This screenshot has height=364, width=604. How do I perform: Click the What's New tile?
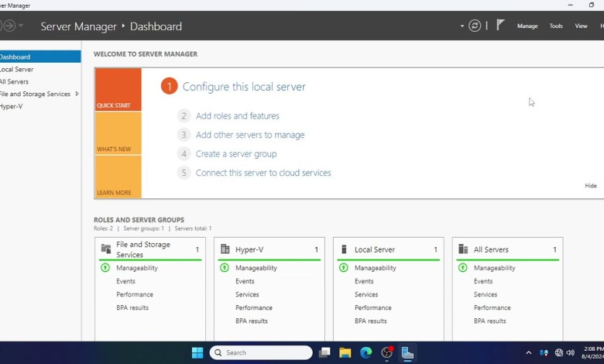pos(118,133)
